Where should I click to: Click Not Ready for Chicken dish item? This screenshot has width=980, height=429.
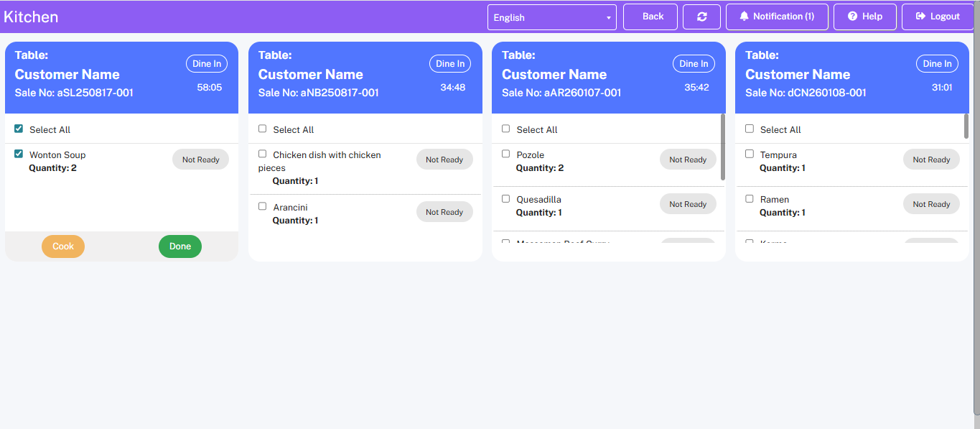[444, 160]
